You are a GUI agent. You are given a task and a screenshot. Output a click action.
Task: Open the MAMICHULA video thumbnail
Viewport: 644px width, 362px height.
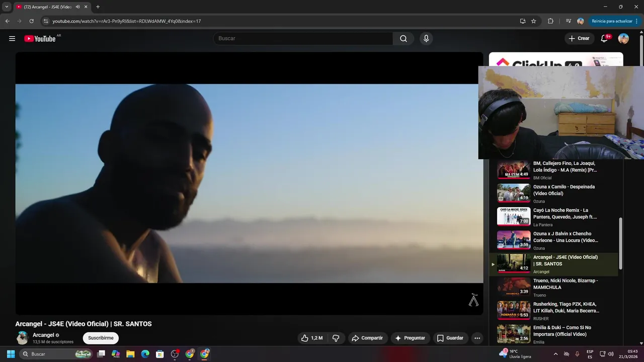pyautogui.click(x=514, y=287)
